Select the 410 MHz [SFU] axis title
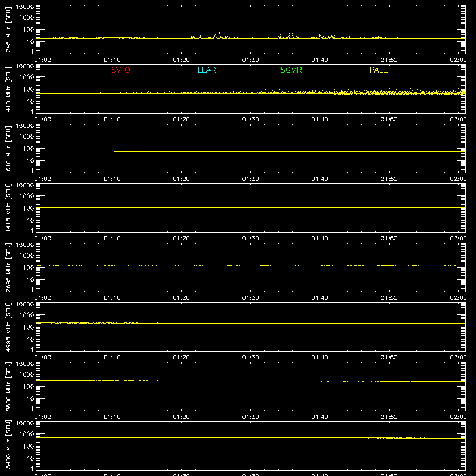The height and width of the screenshot is (476, 476). (8, 89)
